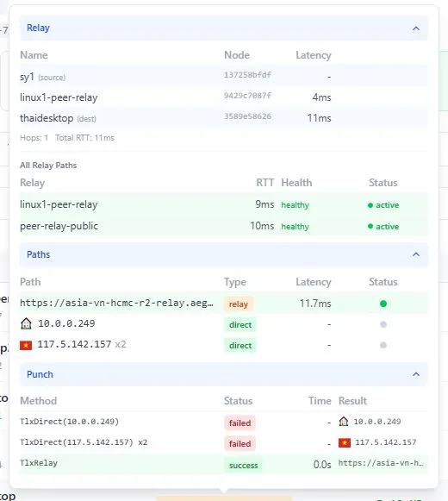The height and width of the screenshot is (501, 448).
Task: Click TlxDirect(117.5.142.157) x2 method
Action: 84,442
